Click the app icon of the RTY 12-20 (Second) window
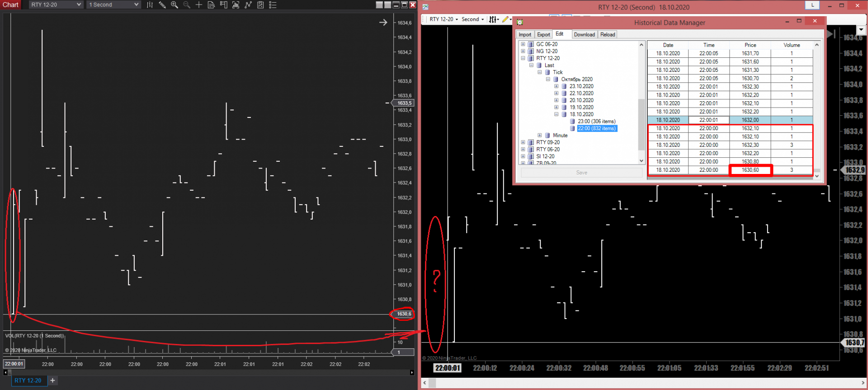868x390 pixels. (x=425, y=7)
